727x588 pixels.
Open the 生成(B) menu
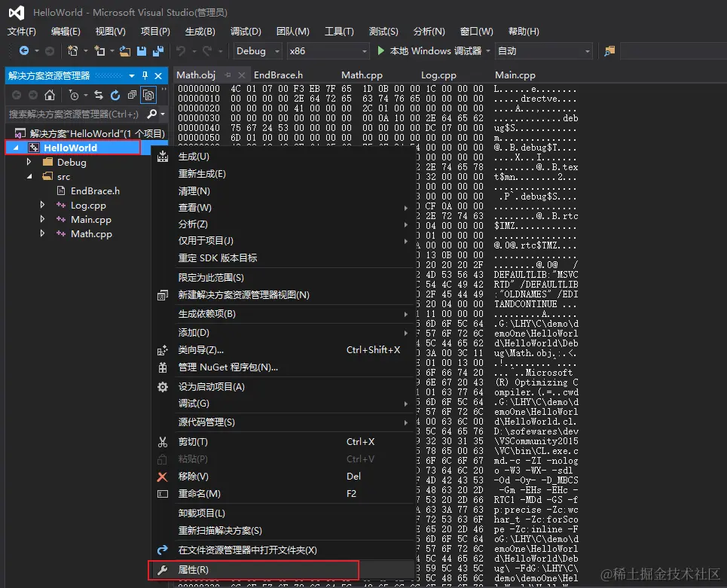200,32
